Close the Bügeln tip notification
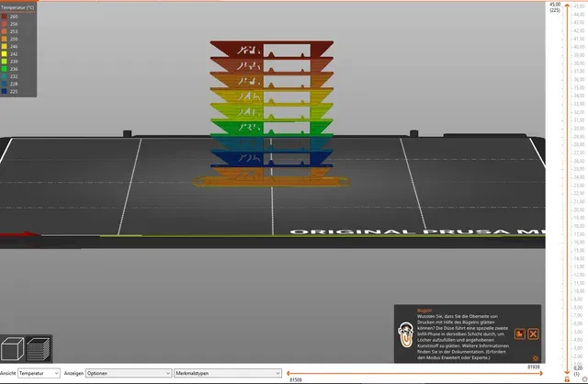The height and width of the screenshot is (384, 588). point(533,333)
